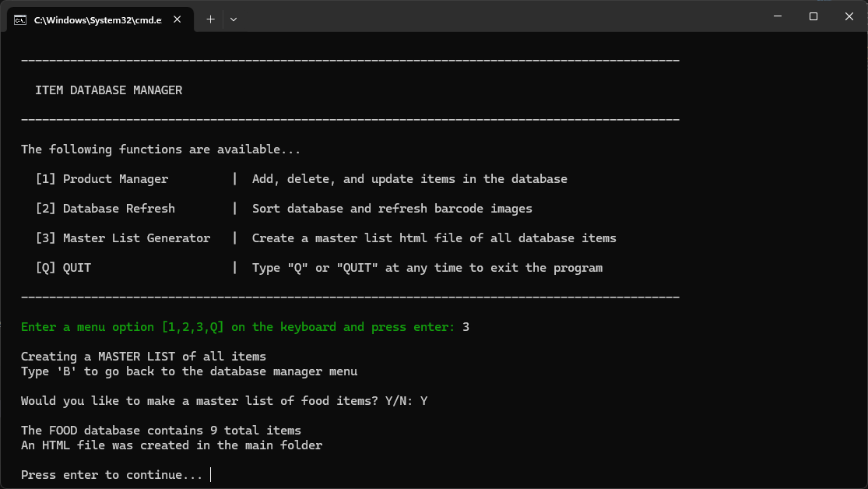Place cursor after 'Press enter to continue...'
Image resolution: width=868 pixels, height=489 pixels.
pyautogui.click(x=210, y=475)
